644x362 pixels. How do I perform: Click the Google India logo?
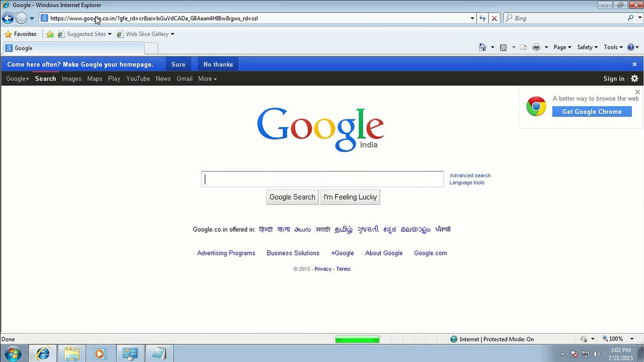(x=320, y=129)
